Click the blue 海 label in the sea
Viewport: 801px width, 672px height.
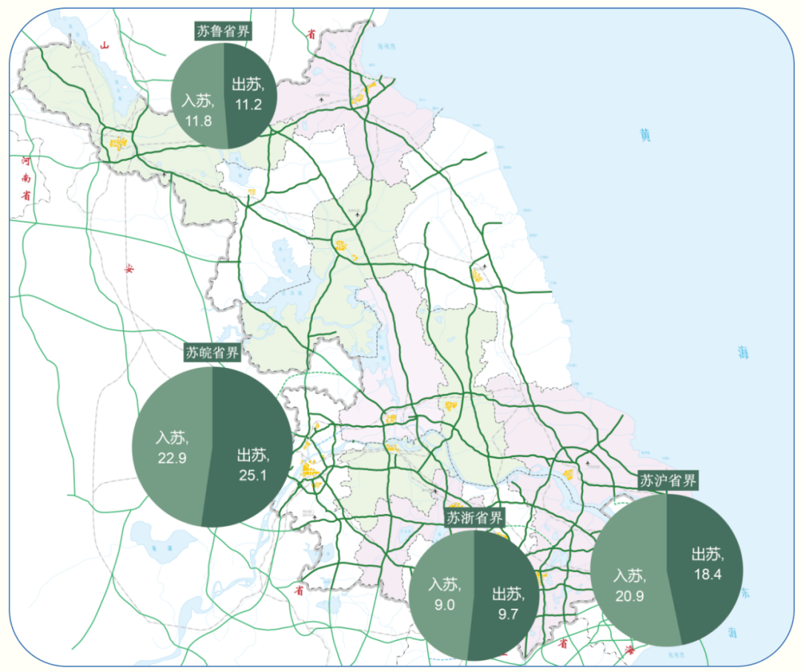tap(743, 352)
